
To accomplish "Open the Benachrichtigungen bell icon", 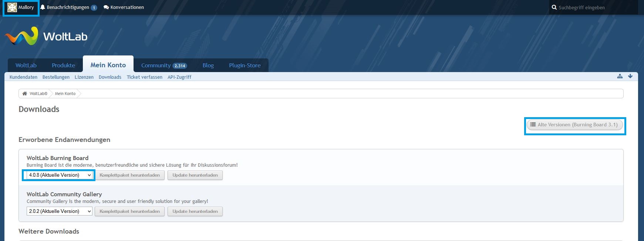I will click(43, 7).
